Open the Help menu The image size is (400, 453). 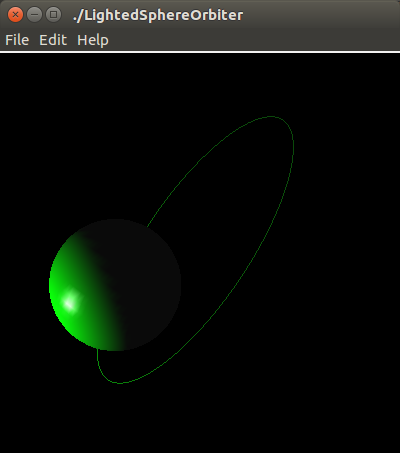(93, 40)
